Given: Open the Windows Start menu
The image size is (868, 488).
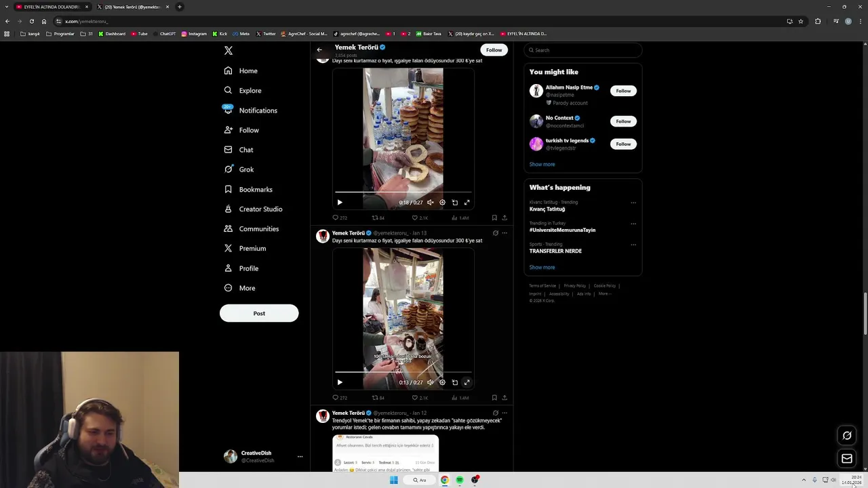Looking at the screenshot, I should click(394, 480).
